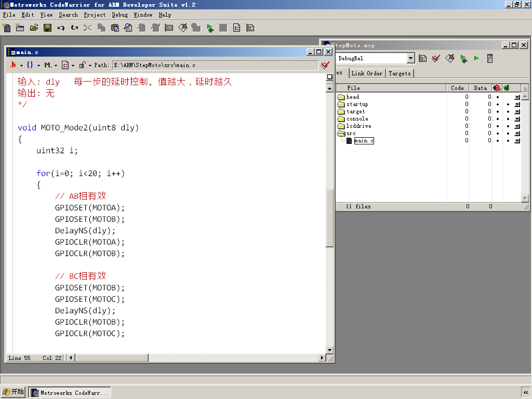Toggle debug dot for target folder
Viewport: 532px width, 399px height.
(508, 112)
